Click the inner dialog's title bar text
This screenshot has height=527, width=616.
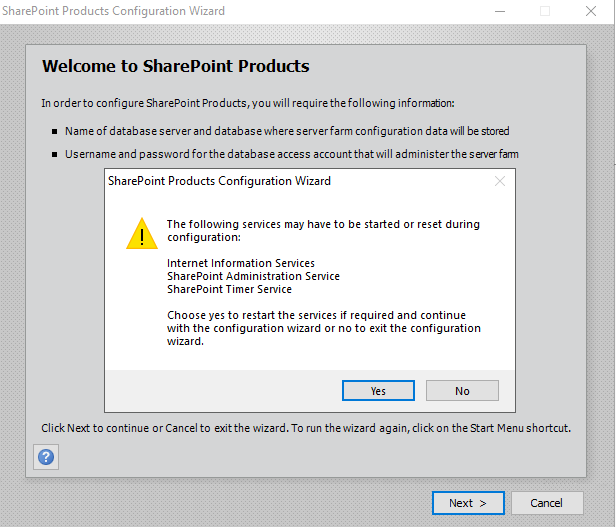tap(219, 181)
